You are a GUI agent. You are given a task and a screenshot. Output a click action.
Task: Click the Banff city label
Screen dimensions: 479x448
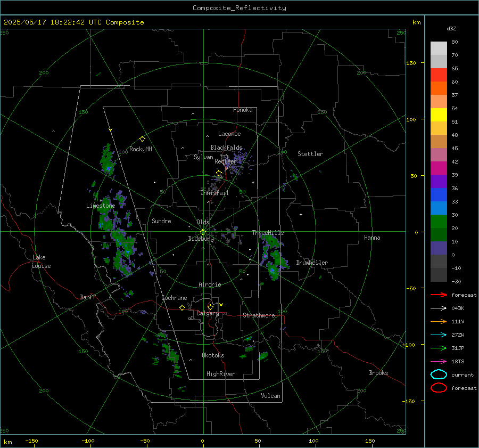click(88, 297)
